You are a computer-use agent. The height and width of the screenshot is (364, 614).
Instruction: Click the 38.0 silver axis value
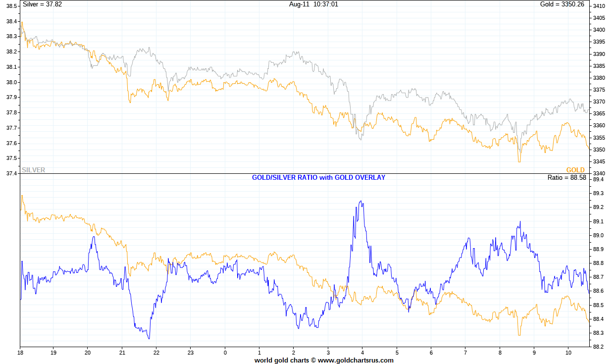12,82
